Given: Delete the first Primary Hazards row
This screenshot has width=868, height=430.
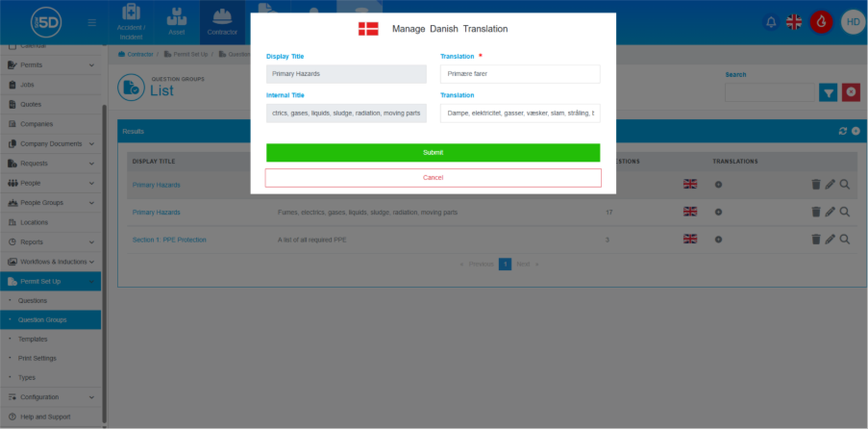Looking at the screenshot, I should pos(816,185).
